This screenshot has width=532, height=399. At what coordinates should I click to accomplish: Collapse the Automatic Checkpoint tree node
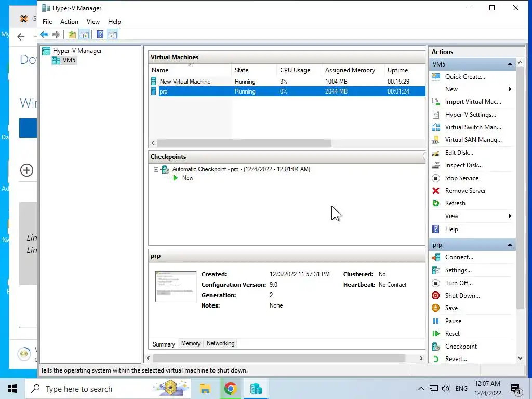click(x=156, y=169)
